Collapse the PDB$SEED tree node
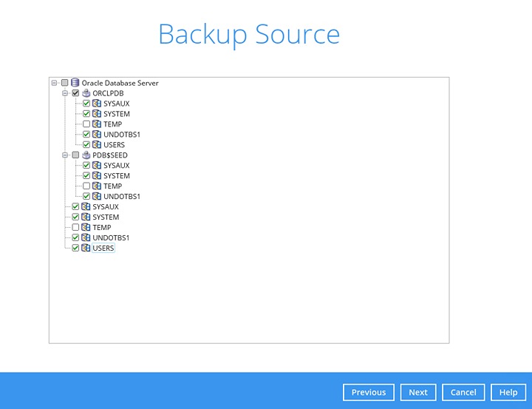Viewport: 532px width, 409px height. point(65,155)
